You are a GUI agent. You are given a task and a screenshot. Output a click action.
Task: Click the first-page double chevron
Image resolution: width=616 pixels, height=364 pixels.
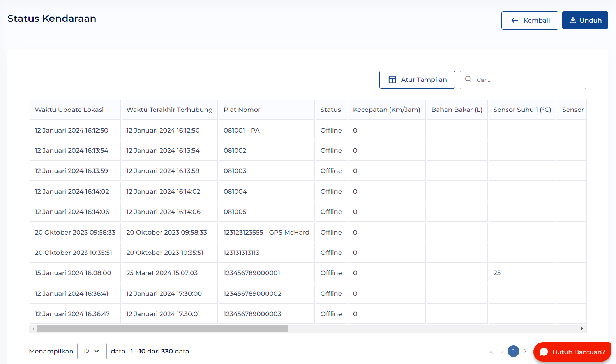pos(491,352)
